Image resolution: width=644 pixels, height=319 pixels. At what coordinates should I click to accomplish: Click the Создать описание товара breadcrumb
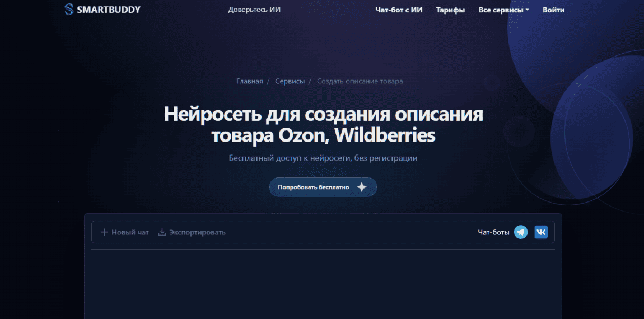pos(360,81)
